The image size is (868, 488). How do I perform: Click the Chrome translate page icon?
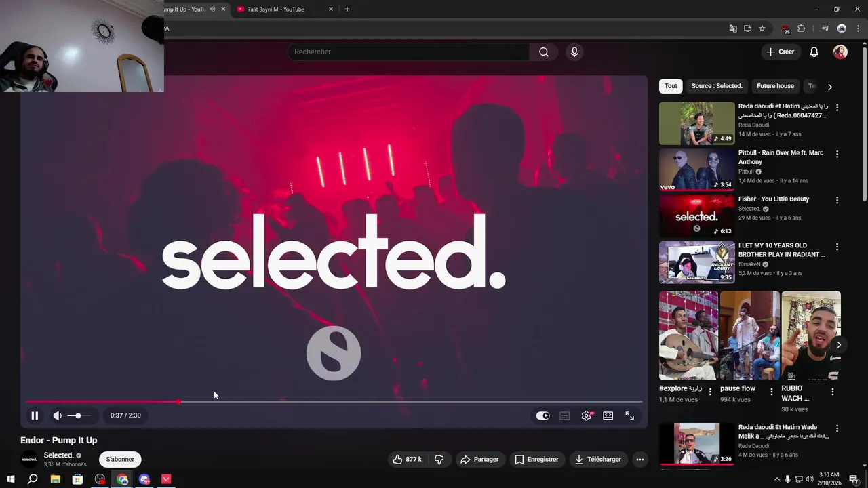point(733,28)
